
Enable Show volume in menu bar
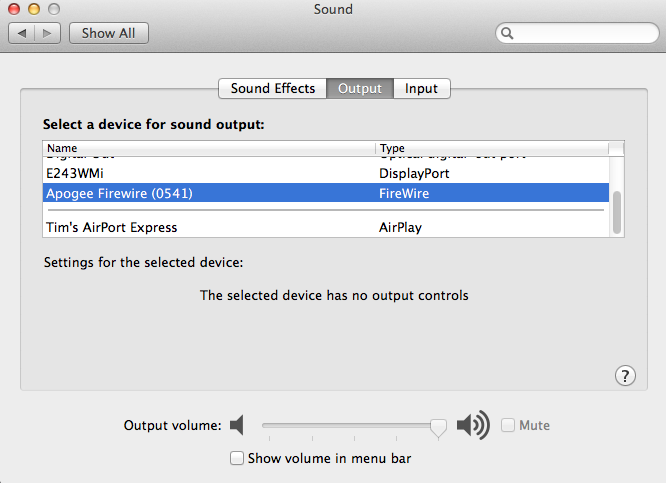pos(237,458)
